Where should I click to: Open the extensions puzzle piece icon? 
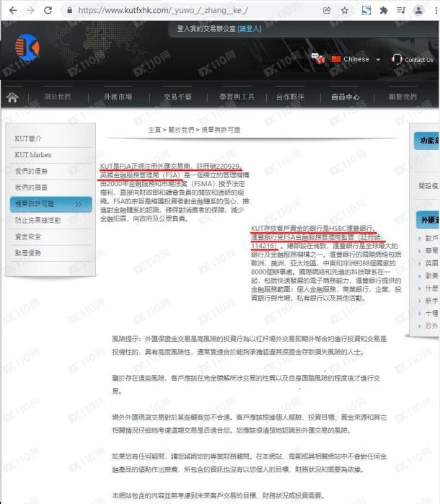(384, 10)
